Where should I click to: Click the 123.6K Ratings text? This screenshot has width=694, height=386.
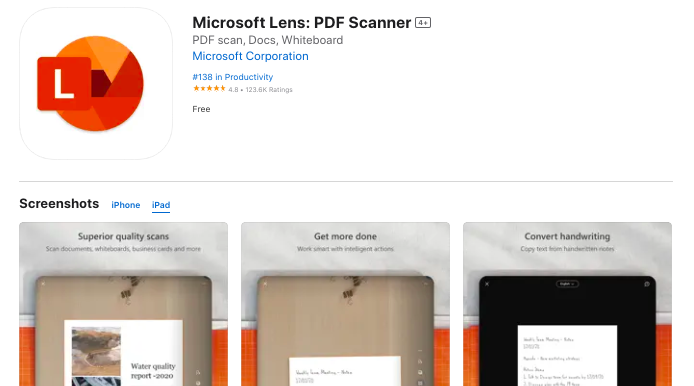point(269,90)
